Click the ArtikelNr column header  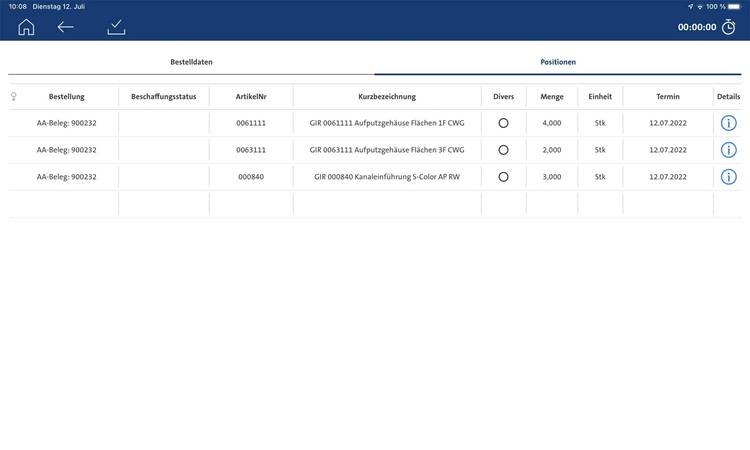coord(251,97)
